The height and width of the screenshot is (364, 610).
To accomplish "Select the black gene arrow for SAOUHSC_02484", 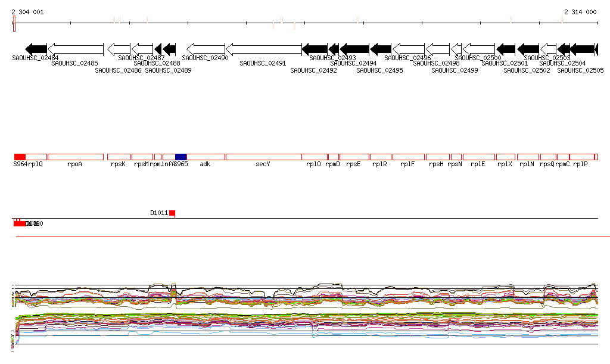I will (x=36, y=49).
